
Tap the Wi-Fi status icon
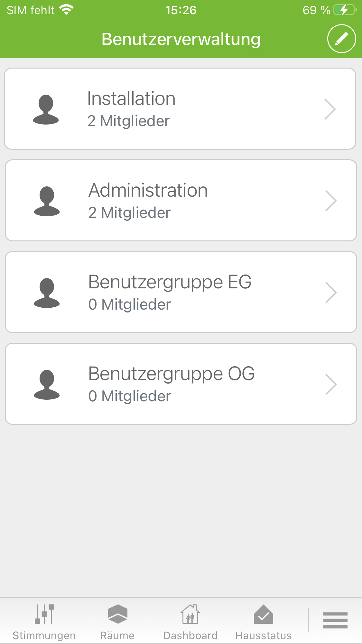(67, 10)
